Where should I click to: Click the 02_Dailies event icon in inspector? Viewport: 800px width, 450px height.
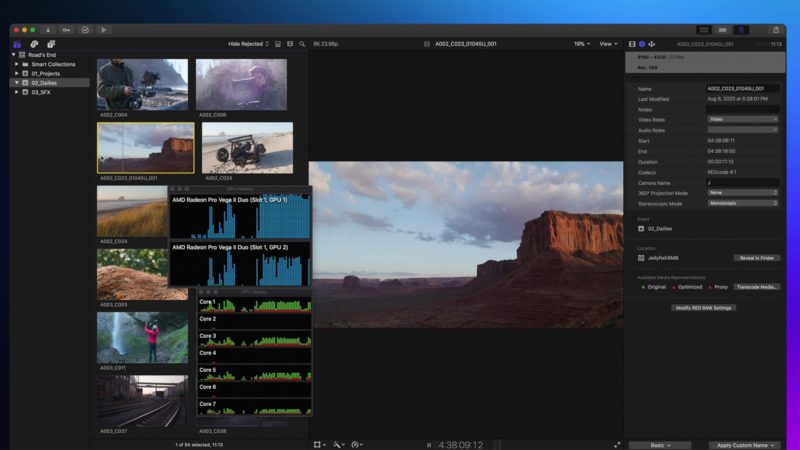641,229
